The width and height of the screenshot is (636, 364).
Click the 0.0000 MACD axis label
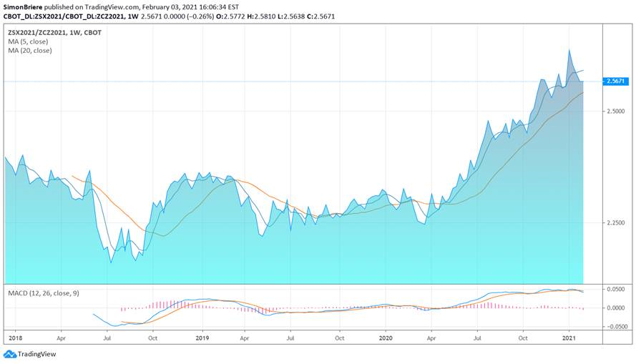click(x=617, y=308)
